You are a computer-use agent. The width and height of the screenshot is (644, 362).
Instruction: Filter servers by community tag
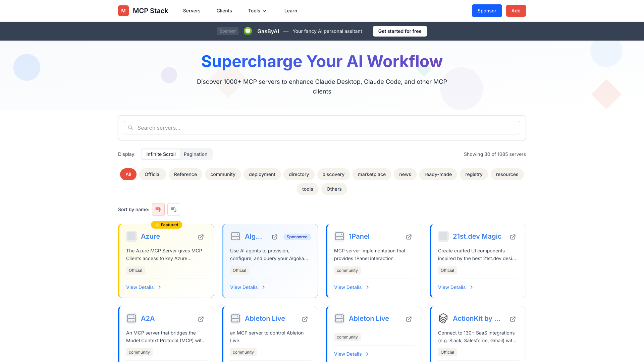pyautogui.click(x=223, y=174)
